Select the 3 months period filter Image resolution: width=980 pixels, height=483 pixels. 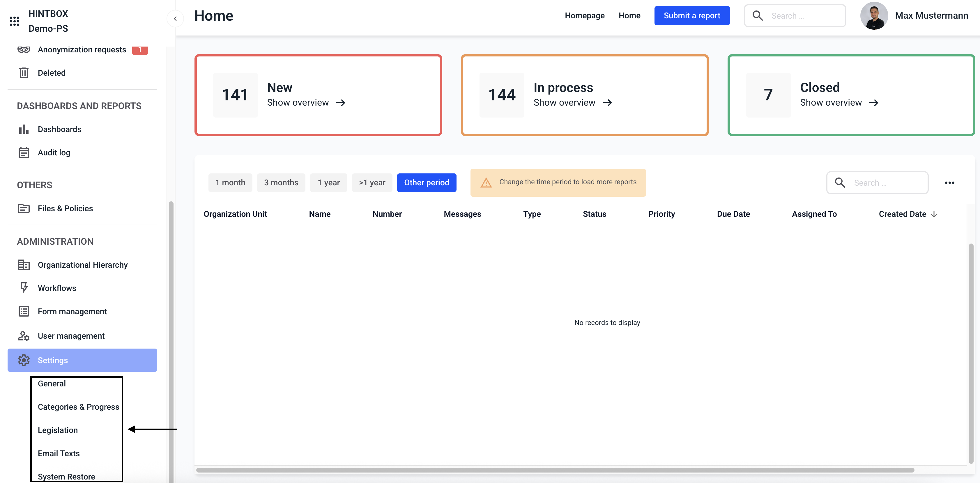point(281,182)
